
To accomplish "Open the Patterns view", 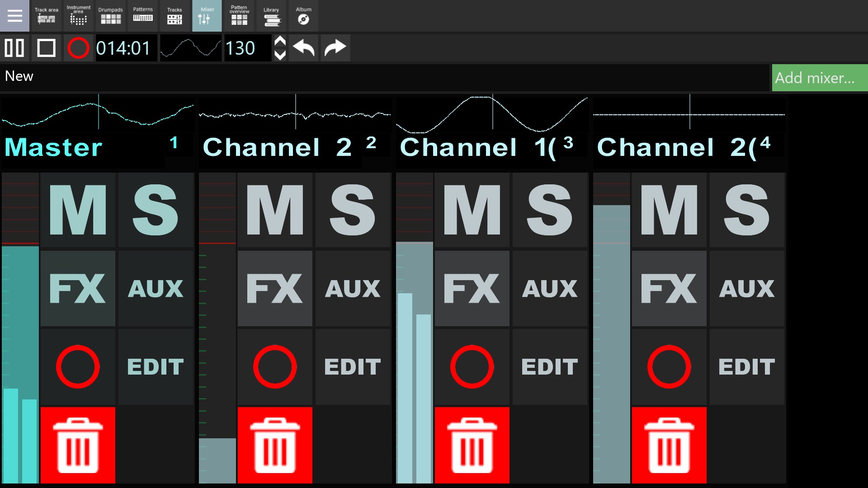I will tap(142, 16).
